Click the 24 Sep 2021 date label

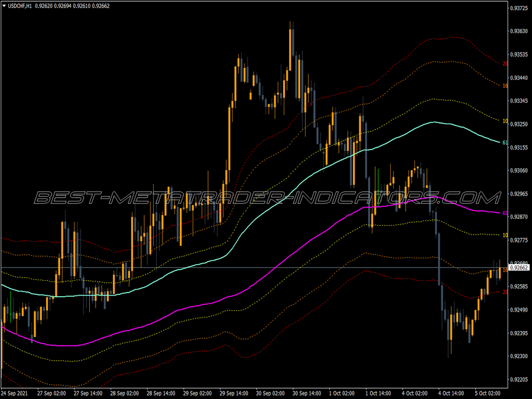pyautogui.click(x=15, y=393)
